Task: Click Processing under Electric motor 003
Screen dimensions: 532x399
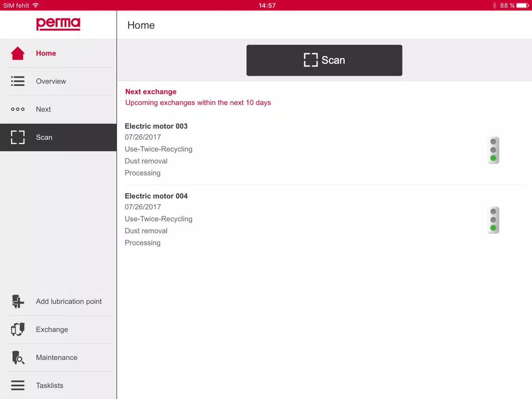Action: click(142, 173)
